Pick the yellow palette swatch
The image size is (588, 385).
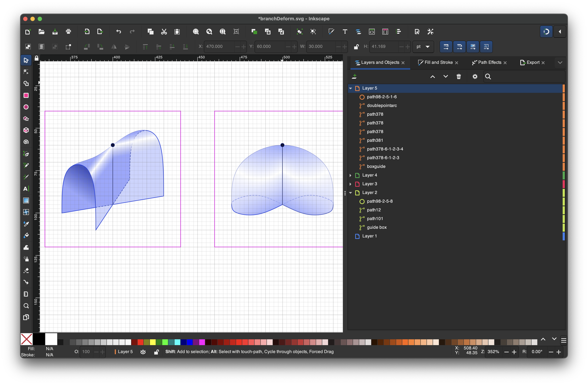[x=153, y=342]
